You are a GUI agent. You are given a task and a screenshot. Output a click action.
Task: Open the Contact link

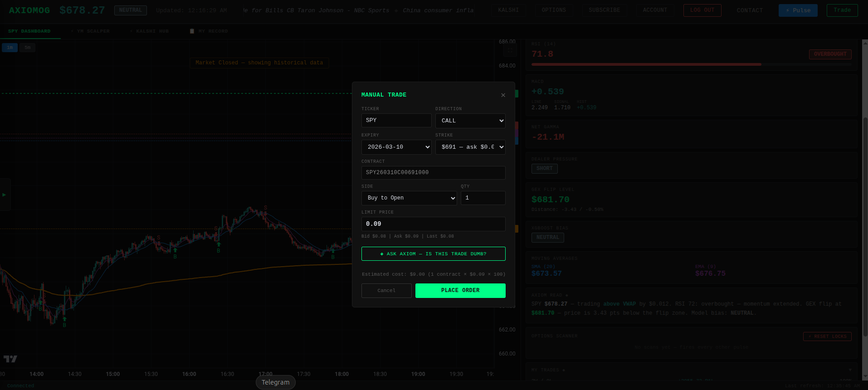click(750, 10)
